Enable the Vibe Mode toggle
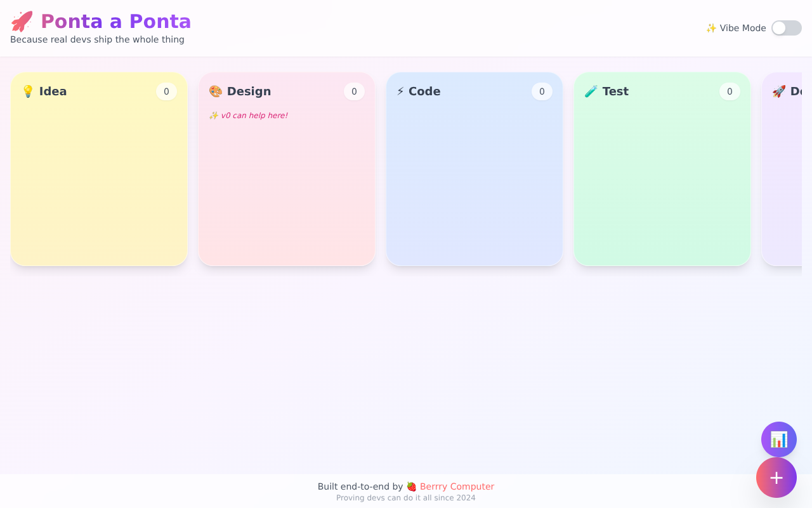 tap(786, 28)
